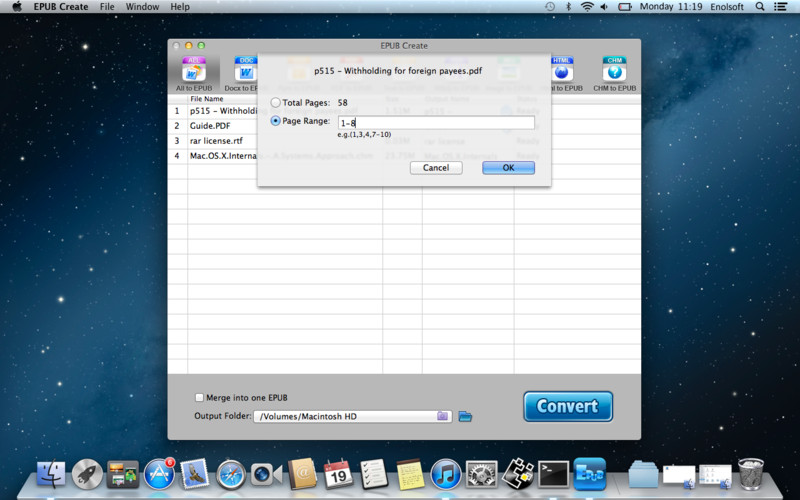Open the EPUB Create app in the Dock

[590, 473]
